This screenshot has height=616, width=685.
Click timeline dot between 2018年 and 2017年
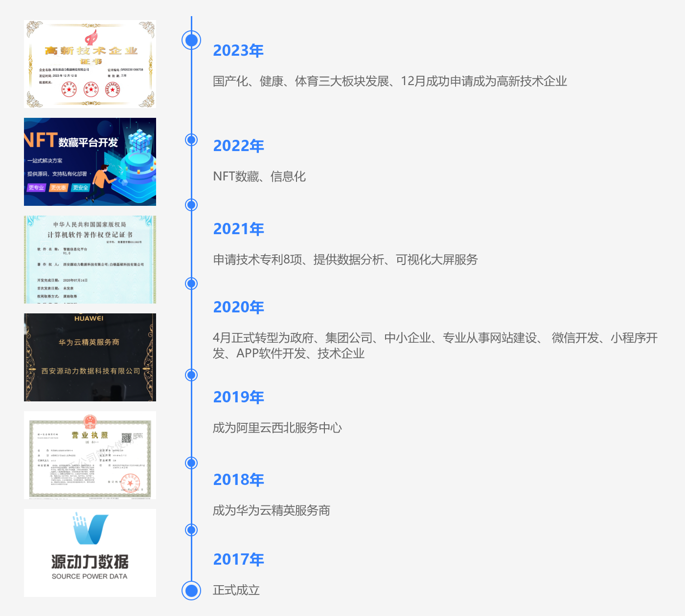click(x=191, y=530)
